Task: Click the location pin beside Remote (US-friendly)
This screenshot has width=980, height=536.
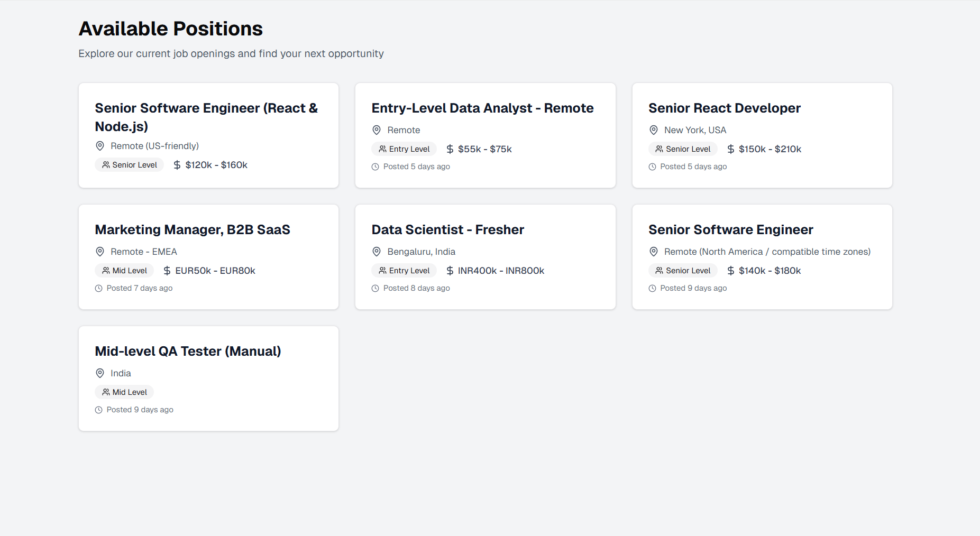Action: point(100,146)
